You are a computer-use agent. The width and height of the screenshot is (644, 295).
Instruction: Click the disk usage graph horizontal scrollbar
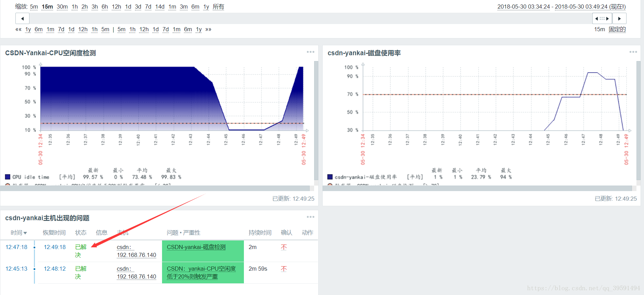[x=477, y=188]
